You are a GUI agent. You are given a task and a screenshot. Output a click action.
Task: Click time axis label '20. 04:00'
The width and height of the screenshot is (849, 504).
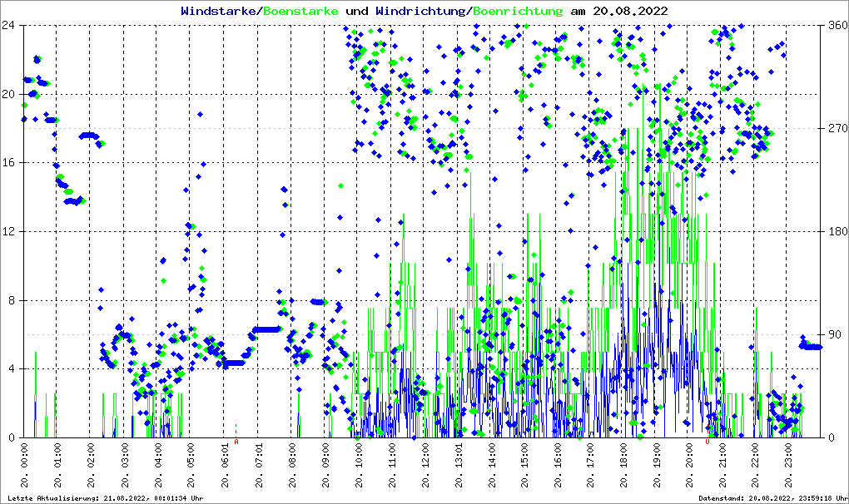(x=157, y=465)
